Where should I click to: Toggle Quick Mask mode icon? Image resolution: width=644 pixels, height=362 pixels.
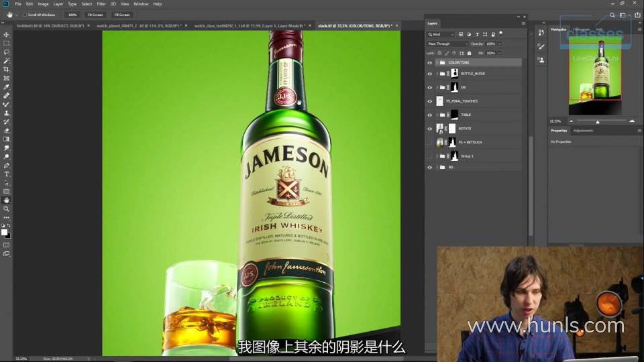pyautogui.click(x=6, y=245)
